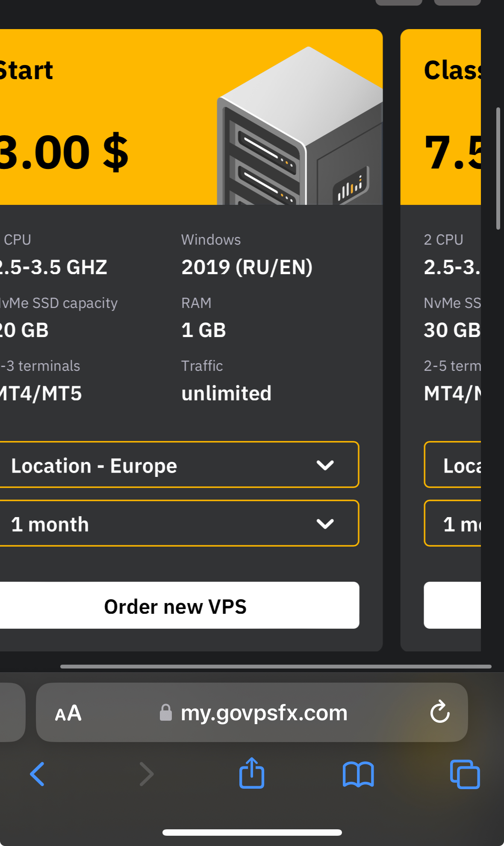504x846 pixels.
Task: Show all Safari tabs icon
Action: (x=465, y=774)
